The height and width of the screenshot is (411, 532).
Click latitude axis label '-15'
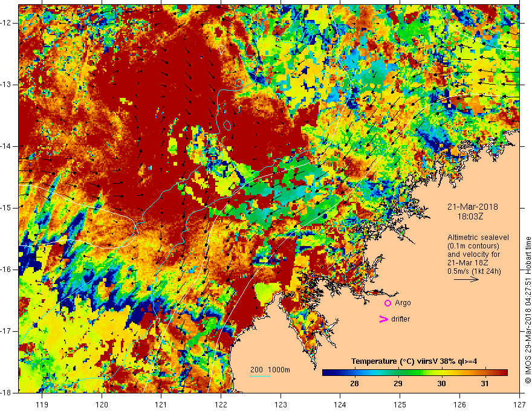[x=7, y=208]
